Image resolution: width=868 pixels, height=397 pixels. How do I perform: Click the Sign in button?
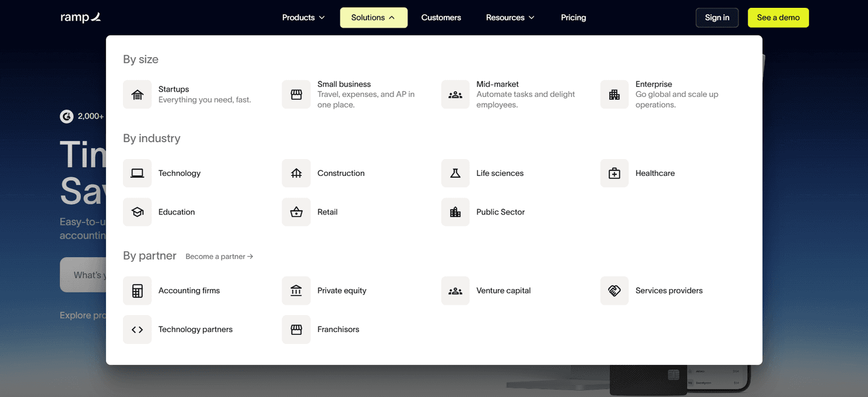(x=717, y=17)
